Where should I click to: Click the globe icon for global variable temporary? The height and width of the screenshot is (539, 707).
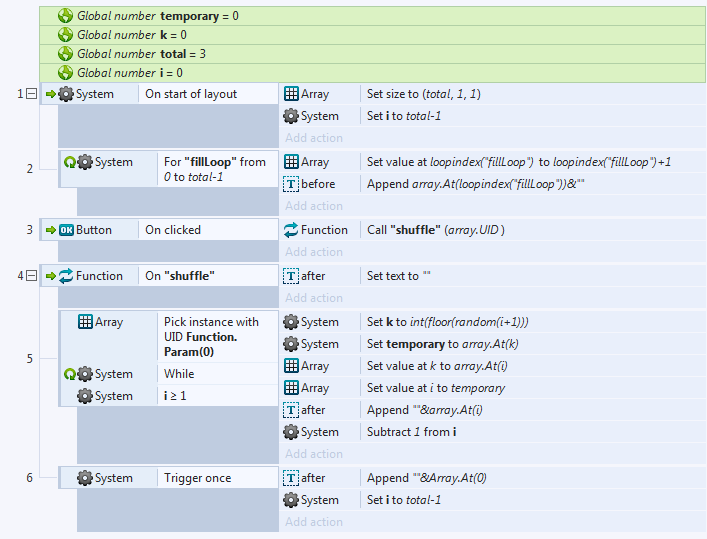tap(66, 16)
